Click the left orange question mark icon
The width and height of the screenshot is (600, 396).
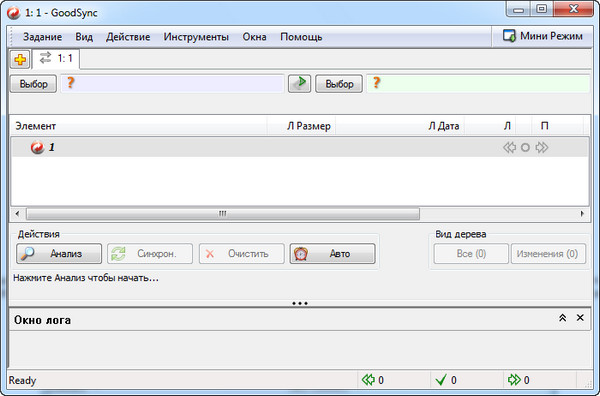[x=70, y=83]
